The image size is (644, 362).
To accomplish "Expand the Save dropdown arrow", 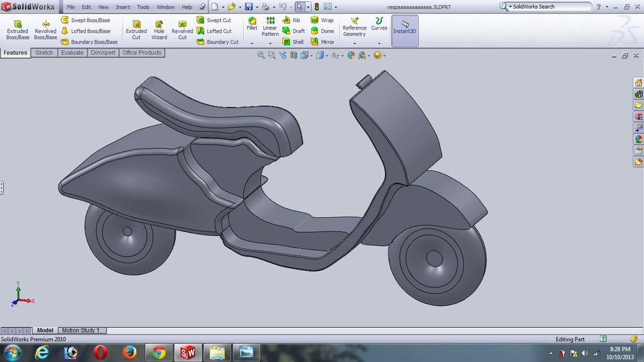I will coord(257,7).
